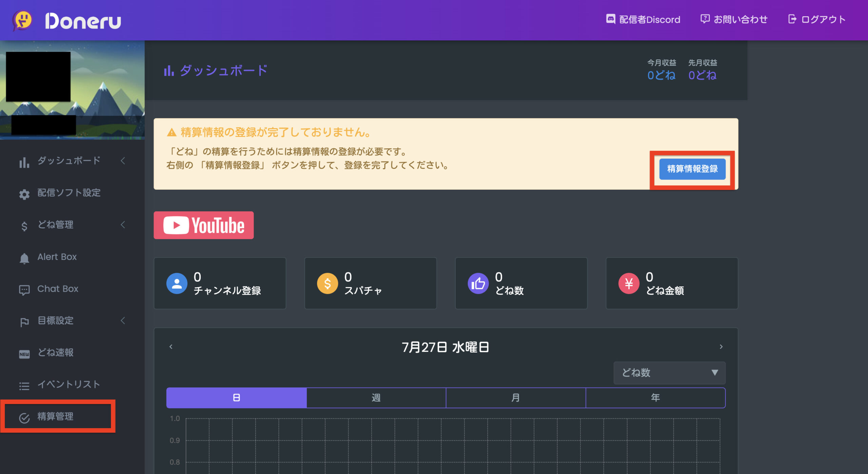Switch to the 年 chart period tab
The image size is (868, 474).
pyautogui.click(x=655, y=398)
